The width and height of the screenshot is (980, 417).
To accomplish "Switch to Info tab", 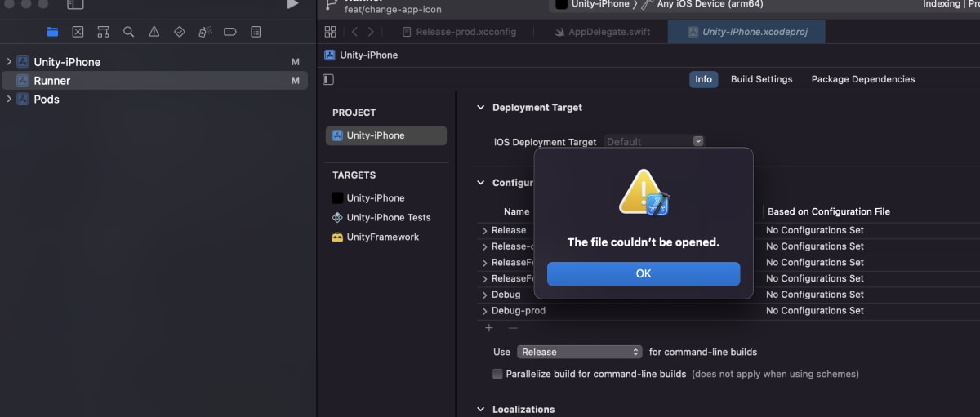I will [703, 79].
